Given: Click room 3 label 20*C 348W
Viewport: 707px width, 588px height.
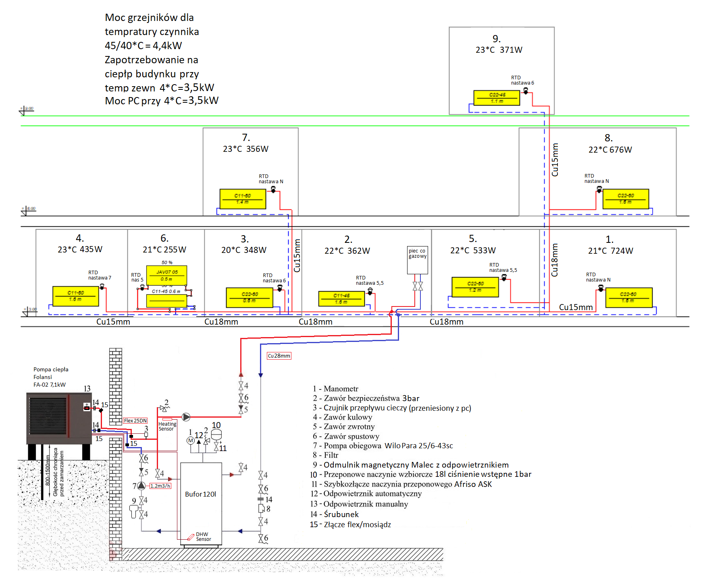Looking at the screenshot, I should 243,250.
